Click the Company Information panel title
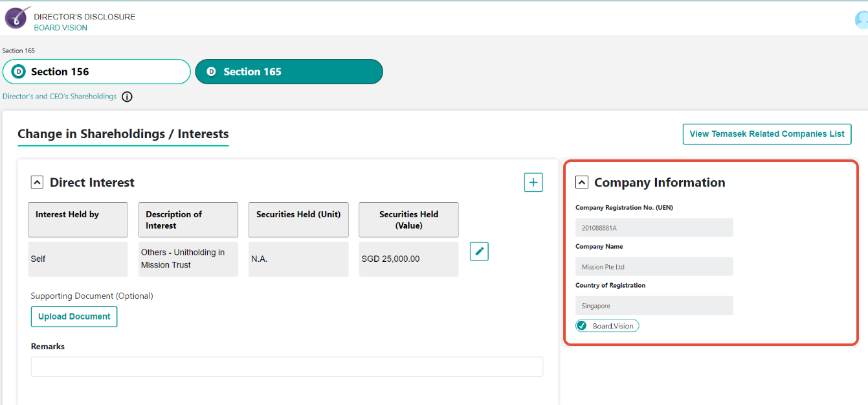The width and height of the screenshot is (868, 405). tap(660, 183)
